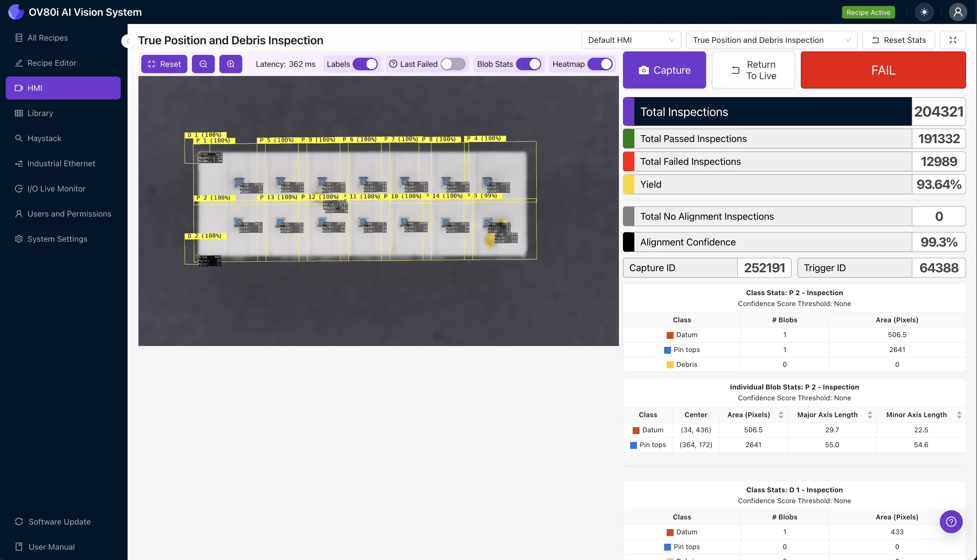Select the zoom out magnifier icon

(203, 64)
